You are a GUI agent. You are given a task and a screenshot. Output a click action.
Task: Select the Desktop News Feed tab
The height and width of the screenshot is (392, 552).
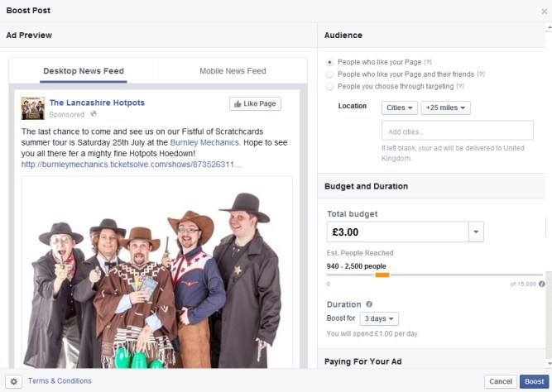(x=84, y=71)
